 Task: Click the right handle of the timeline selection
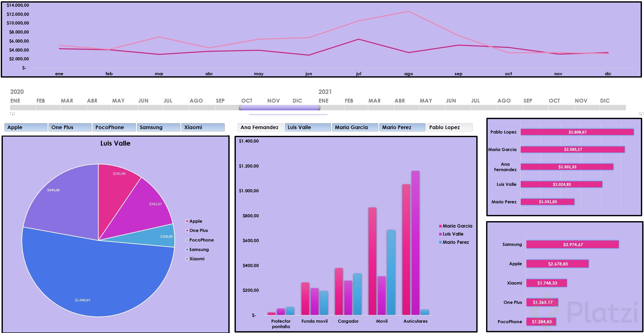(319, 108)
